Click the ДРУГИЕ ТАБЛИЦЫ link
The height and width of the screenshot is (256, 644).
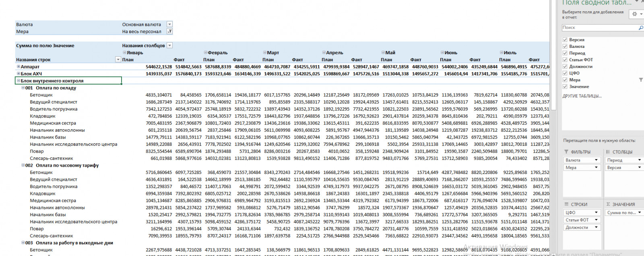pyautogui.click(x=582, y=96)
